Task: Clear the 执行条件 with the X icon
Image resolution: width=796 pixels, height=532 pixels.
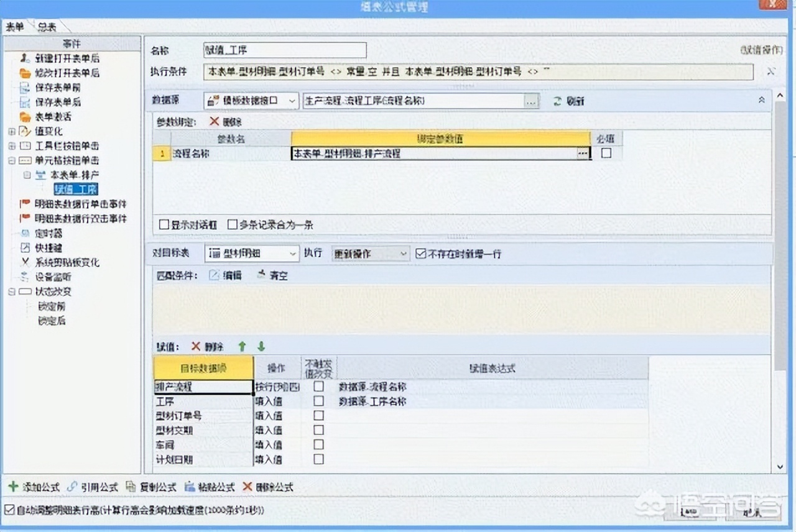Action: tap(771, 71)
